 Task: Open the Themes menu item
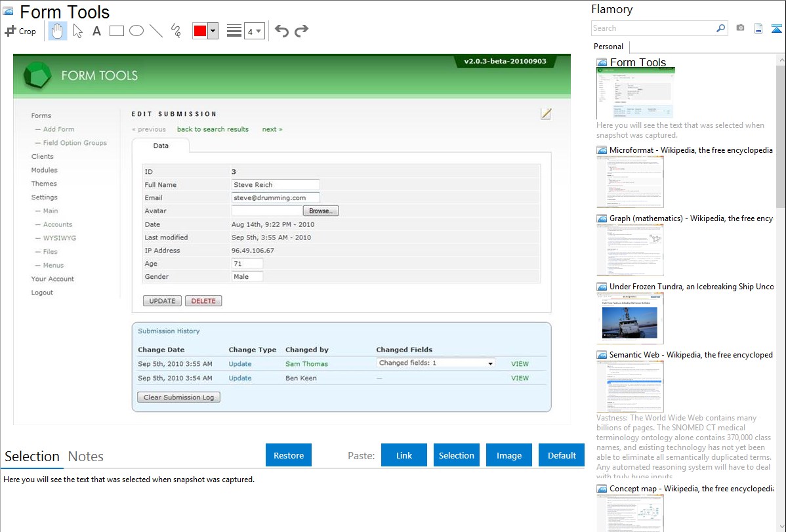pos(44,184)
